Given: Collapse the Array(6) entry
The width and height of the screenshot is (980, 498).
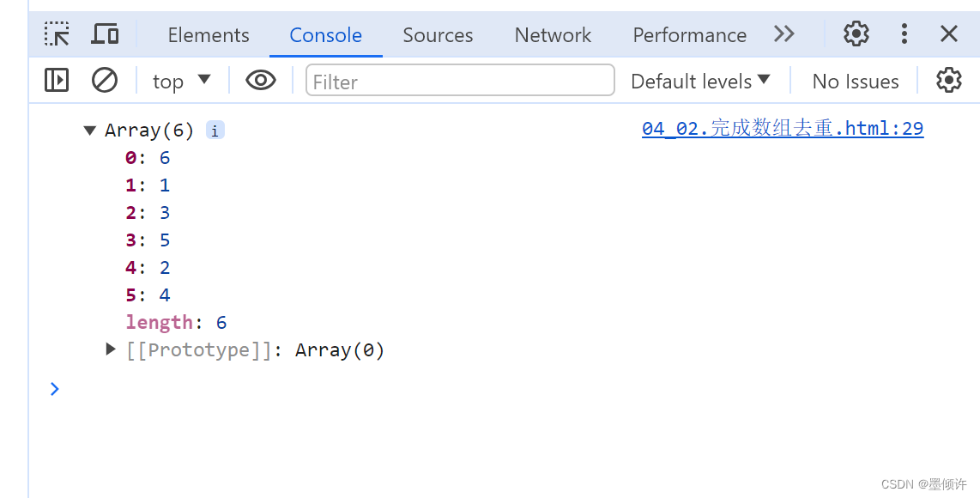Looking at the screenshot, I should 90,130.
